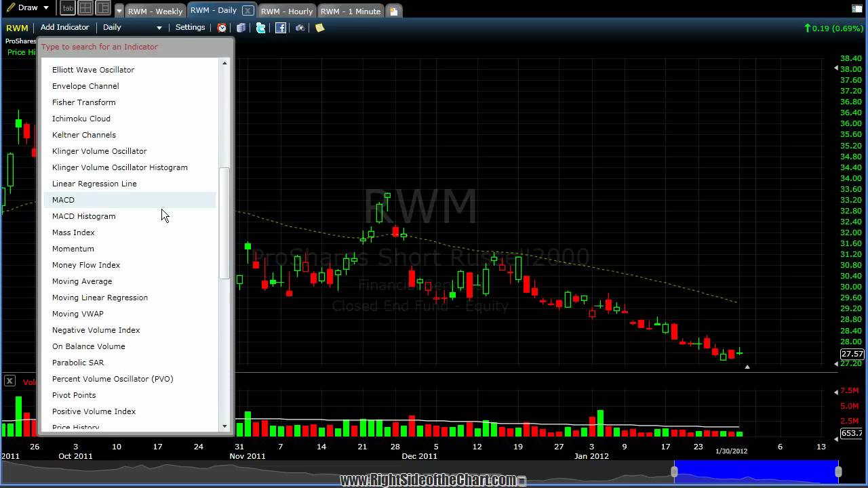Click the Add Indicator button
Screen dimensions: 868x488
pos(64,27)
